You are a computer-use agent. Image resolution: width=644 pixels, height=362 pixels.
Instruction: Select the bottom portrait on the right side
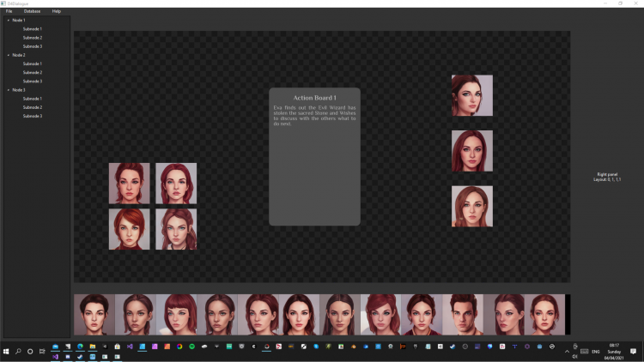tap(472, 207)
